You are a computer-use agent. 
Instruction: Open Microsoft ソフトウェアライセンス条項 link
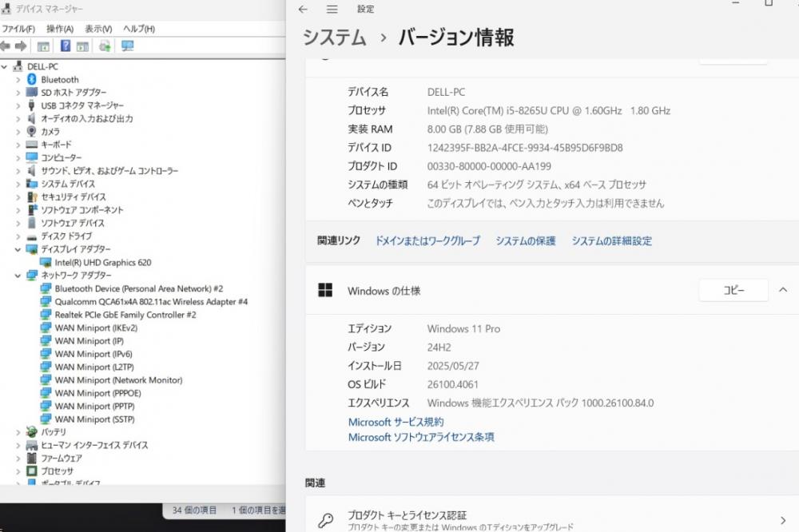[x=421, y=437]
